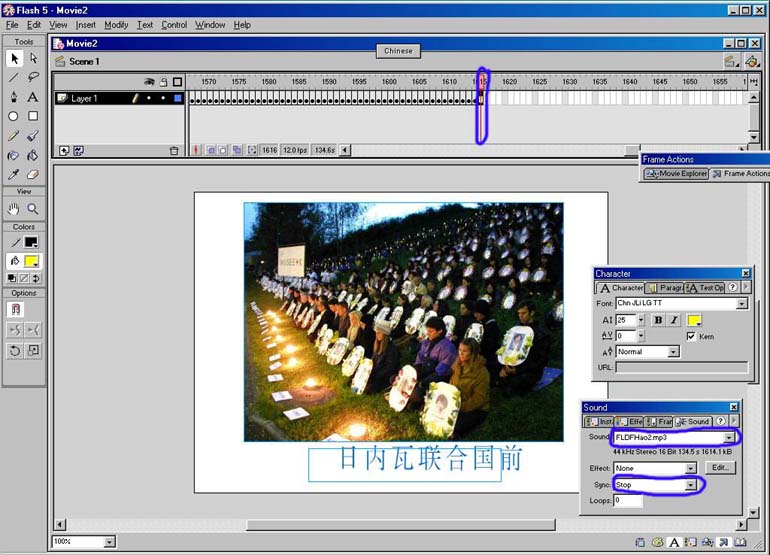Screen dimensions: 770x555
Task: Expand the Font name dropdown
Action: [741, 304]
